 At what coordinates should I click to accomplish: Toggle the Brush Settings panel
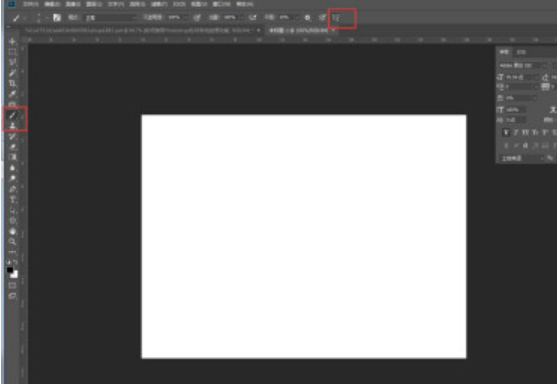[57, 17]
